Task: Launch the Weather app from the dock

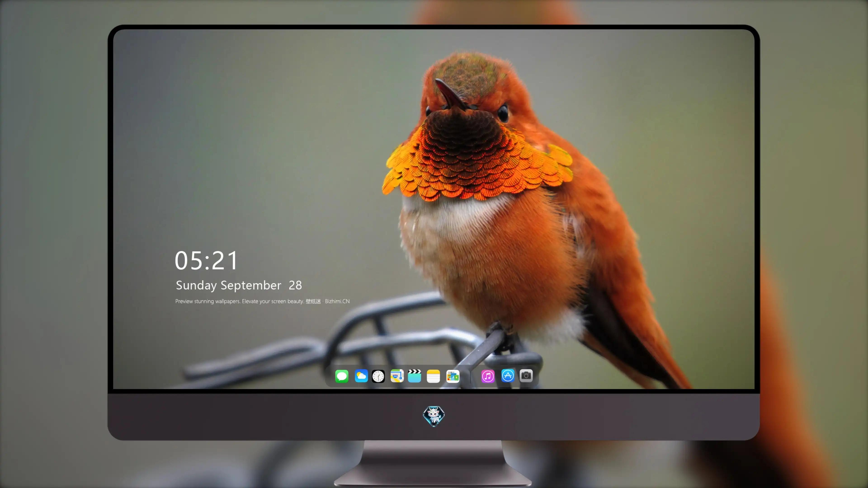Action: click(x=361, y=376)
